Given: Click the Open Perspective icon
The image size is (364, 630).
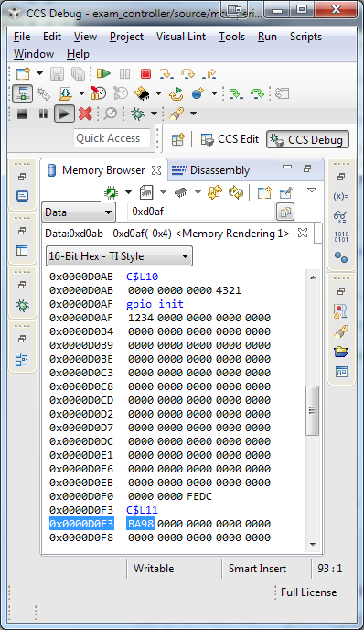Looking at the screenshot, I should tap(177, 139).
